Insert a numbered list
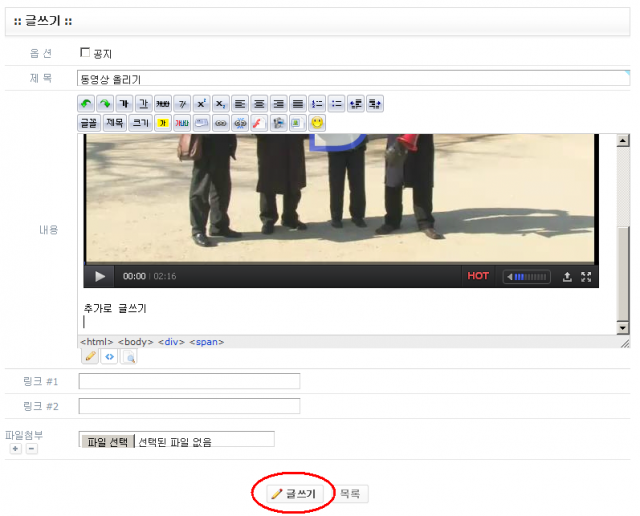Image resolution: width=640 pixels, height=516 pixels. click(317, 104)
